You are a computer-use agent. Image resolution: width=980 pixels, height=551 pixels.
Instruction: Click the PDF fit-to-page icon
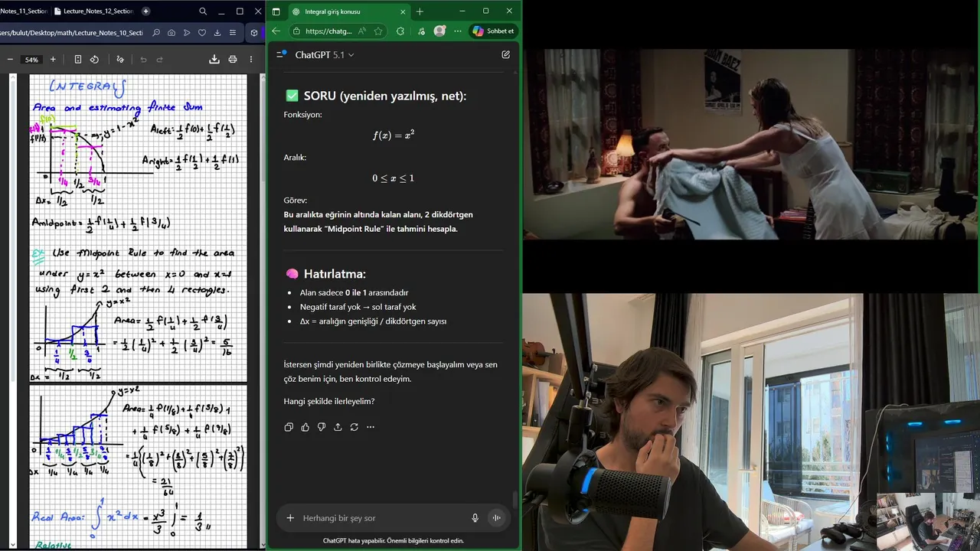[x=78, y=59]
